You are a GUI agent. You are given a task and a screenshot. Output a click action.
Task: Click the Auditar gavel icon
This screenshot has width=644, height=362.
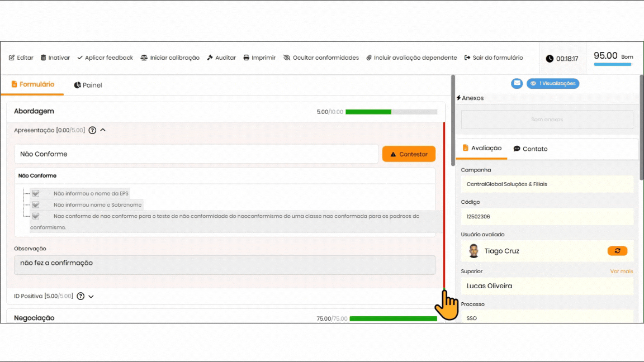(x=210, y=58)
